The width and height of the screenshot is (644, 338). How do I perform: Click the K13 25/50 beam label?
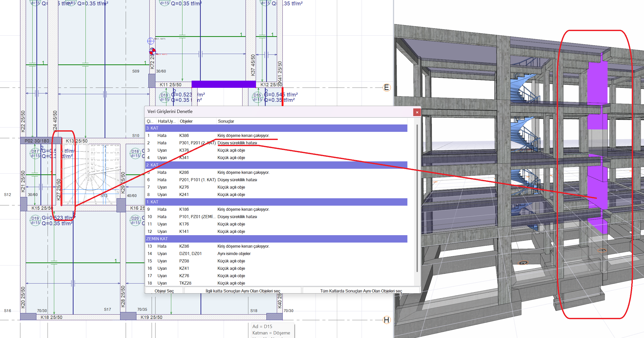click(77, 141)
